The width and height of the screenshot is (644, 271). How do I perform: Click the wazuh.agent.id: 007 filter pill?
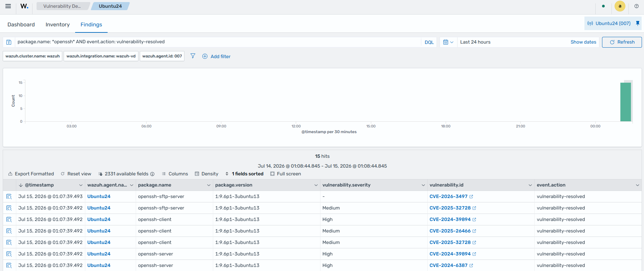click(x=162, y=56)
